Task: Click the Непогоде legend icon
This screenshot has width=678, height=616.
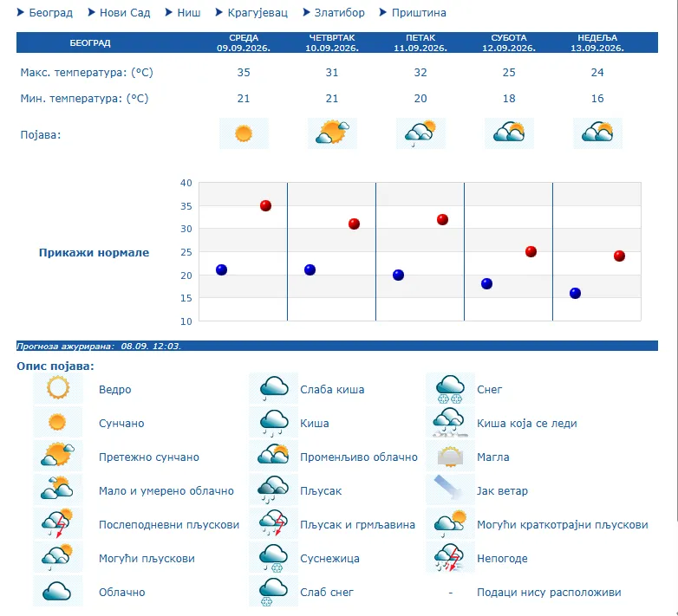Action: pos(451,557)
